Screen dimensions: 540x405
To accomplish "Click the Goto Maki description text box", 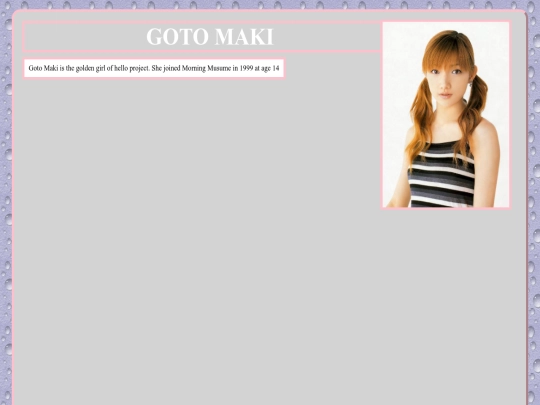I will pos(154,69).
